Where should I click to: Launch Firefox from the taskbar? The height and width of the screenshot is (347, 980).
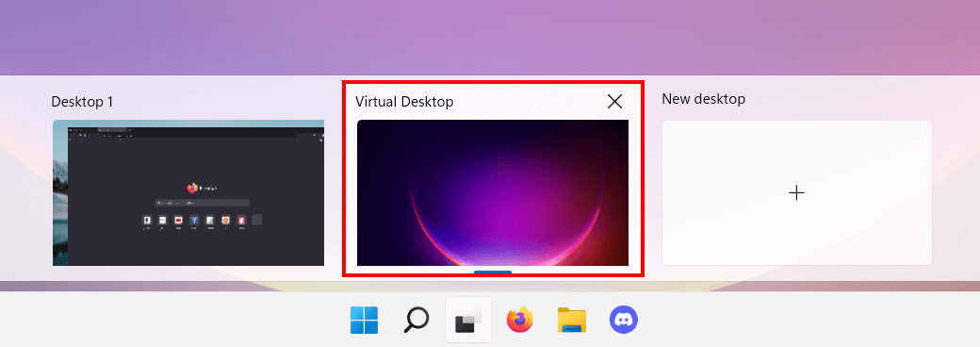coord(520,320)
